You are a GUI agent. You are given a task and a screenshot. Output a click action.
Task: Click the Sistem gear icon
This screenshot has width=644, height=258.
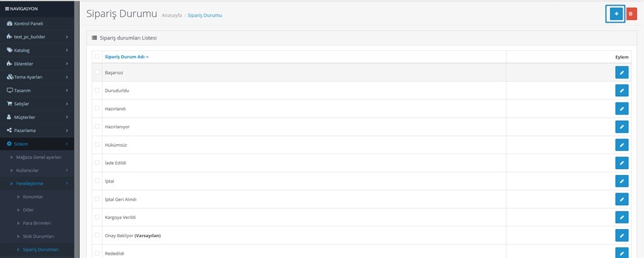click(9, 144)
